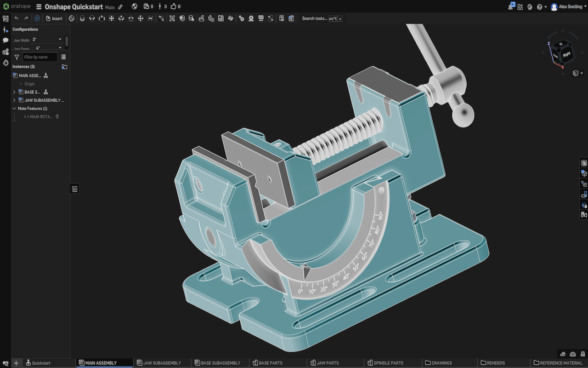Click the globe public-document icon

pyautogui.click(x=135, y=7)
